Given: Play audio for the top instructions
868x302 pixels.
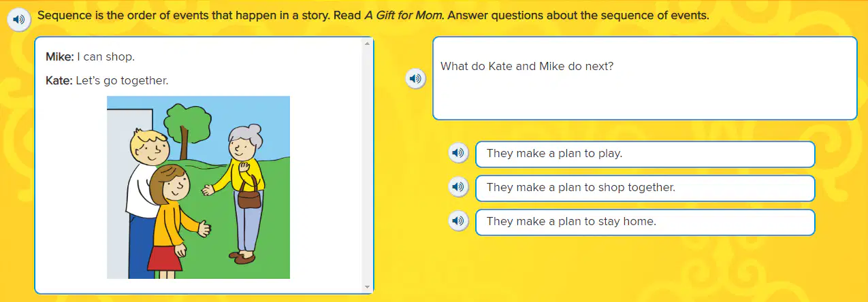Looking at the screenshot, I should point(19,20).
